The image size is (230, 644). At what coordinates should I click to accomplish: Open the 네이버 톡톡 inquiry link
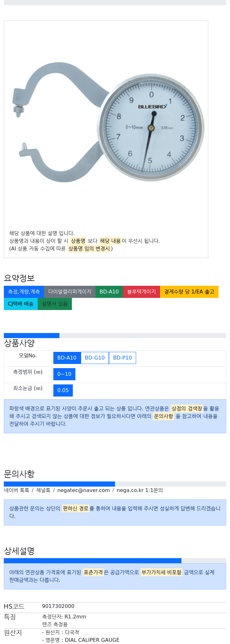click(17, 490)
